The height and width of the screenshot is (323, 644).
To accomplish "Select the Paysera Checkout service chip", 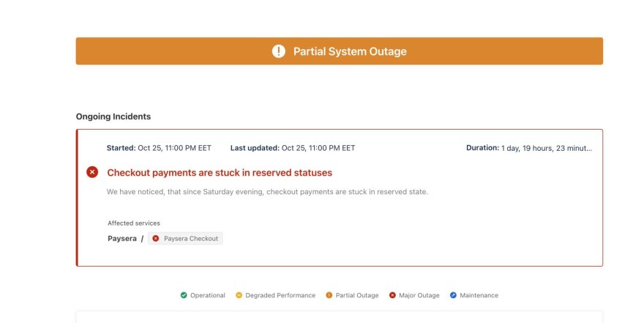I will click(x=185, y=238).
